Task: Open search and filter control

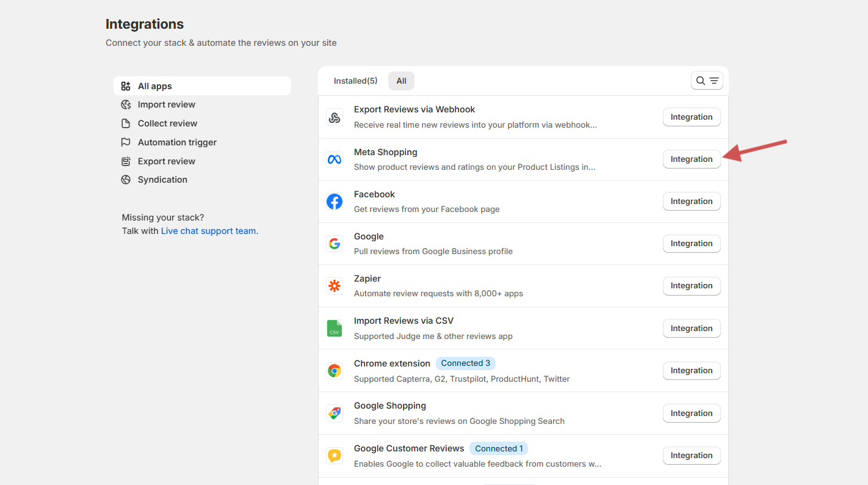Action: tap(707, 81)
